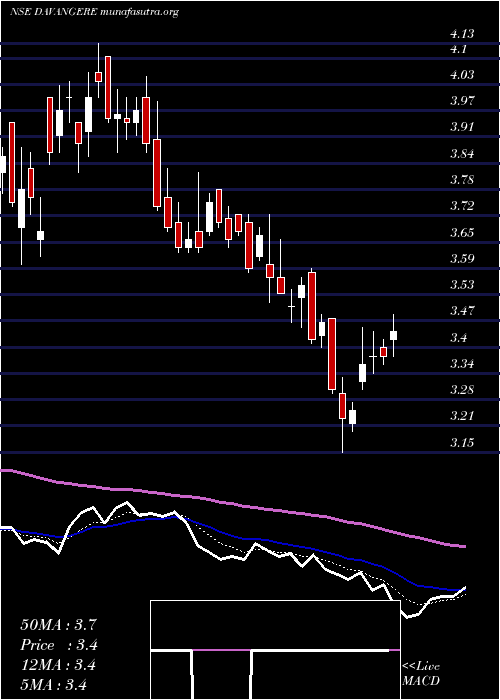Click the last white candlestick on the right

[x=393, y=335]
